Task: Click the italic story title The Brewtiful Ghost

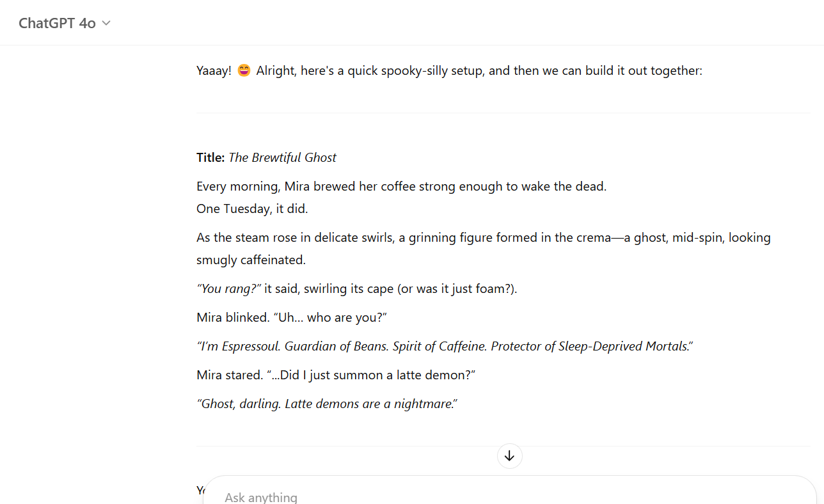Action: click(x=282, y=157)
